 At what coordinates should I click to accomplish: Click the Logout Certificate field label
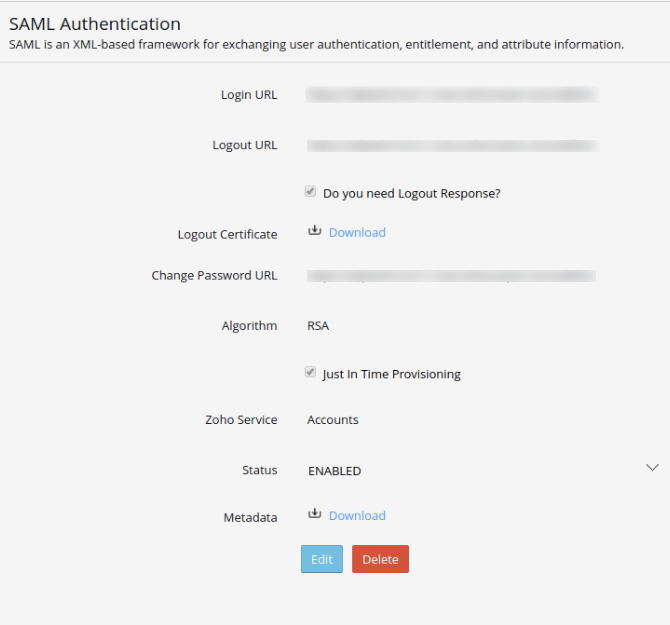[x=227, y=235]
